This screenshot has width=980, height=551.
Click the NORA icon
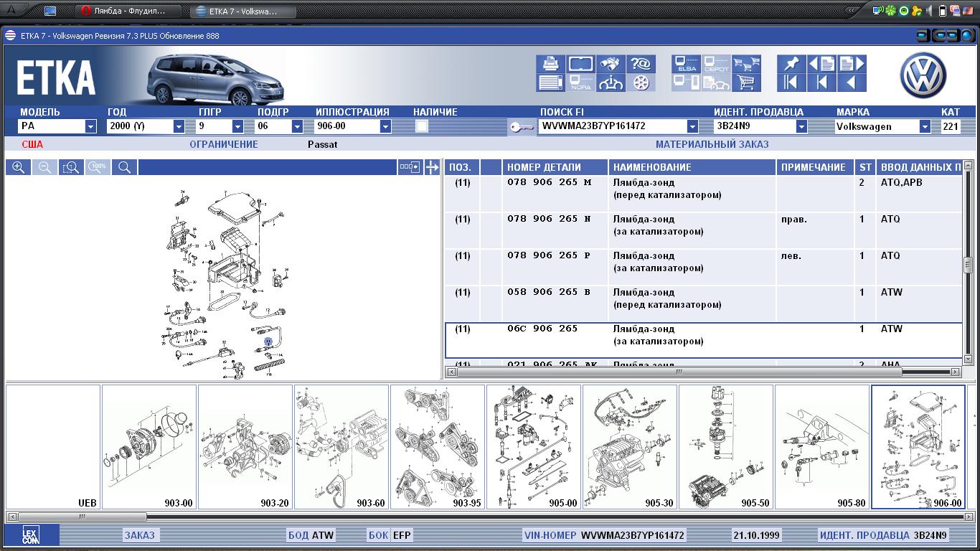coord(580,83)
